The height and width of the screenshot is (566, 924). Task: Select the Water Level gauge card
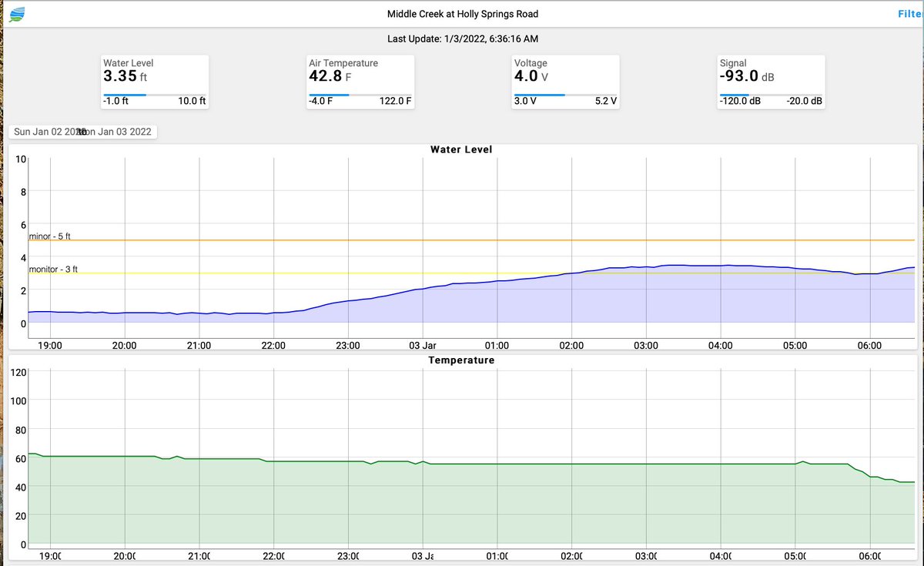click(x=154, y=81)
